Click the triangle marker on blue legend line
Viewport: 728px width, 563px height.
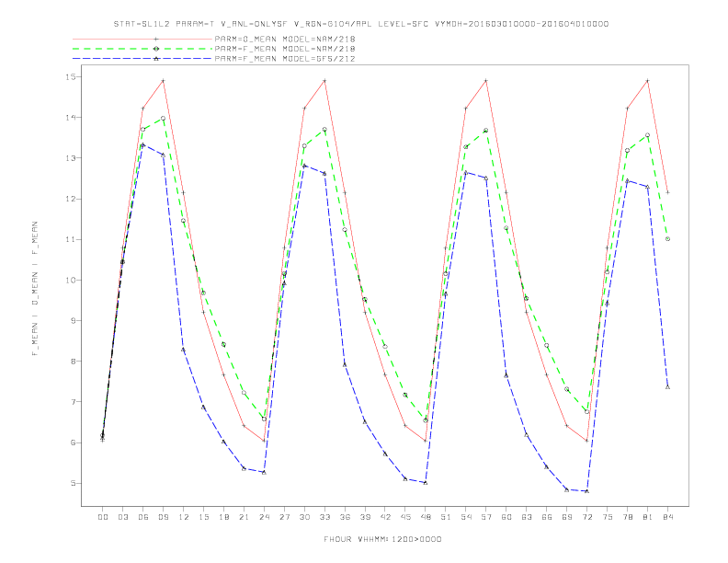pos(156,59)
